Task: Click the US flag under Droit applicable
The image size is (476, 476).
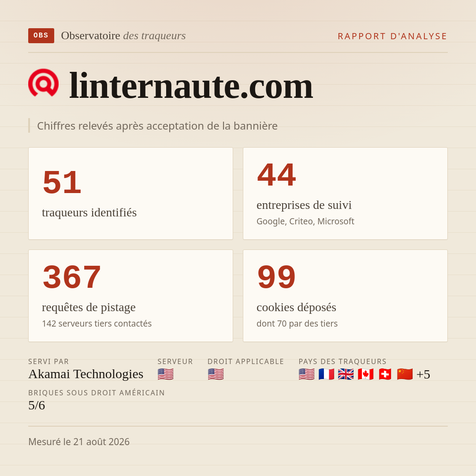Action: click(216, 374)
